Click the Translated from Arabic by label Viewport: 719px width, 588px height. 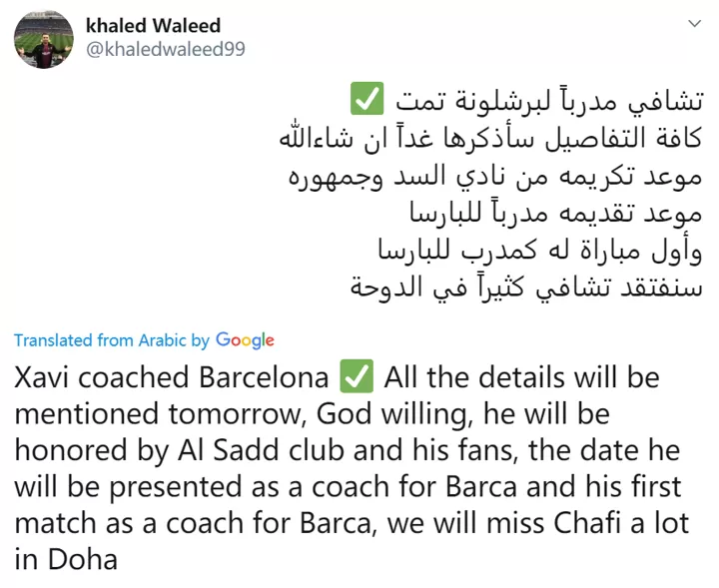pyautogui.click(x=112, y=340)
